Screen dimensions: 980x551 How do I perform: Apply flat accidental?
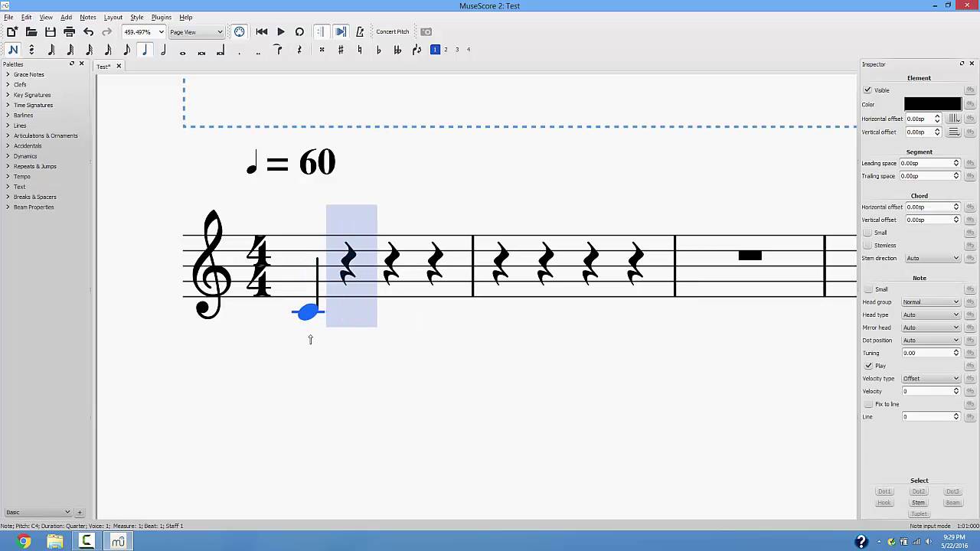click(x=378, y=50)
